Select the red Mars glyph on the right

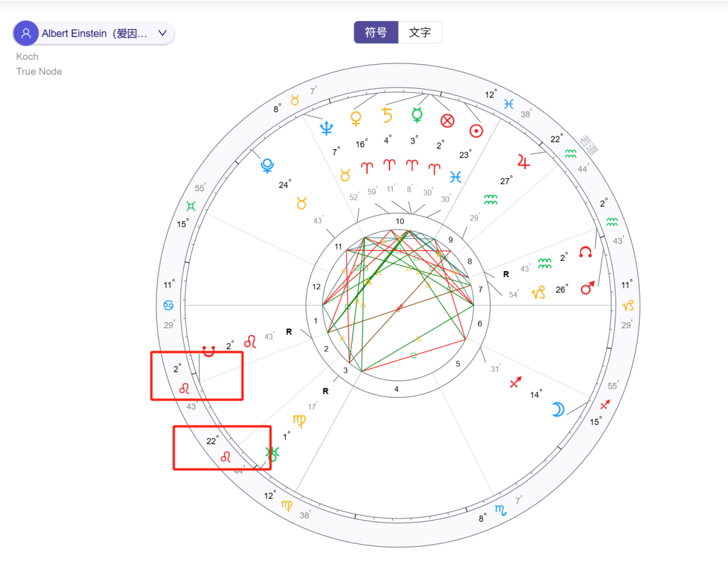(x=586, y=289)
